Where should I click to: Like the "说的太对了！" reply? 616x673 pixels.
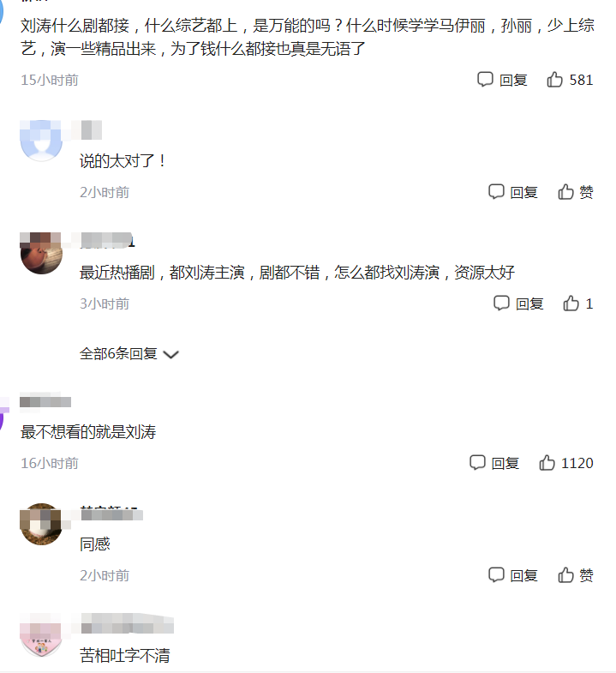click(565, 192)
